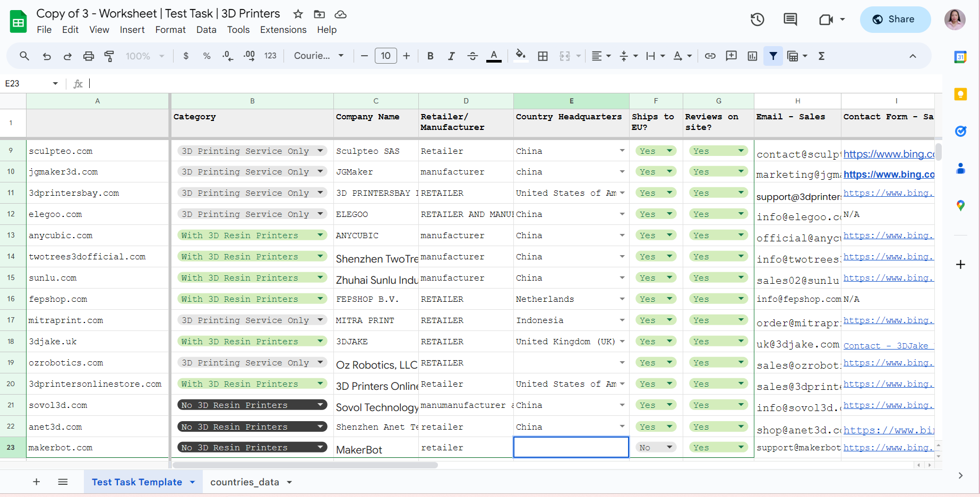This screenshot has height=497, width=980.
Task: Open the search menus magnifier tool
Action: tap(24, 56)
